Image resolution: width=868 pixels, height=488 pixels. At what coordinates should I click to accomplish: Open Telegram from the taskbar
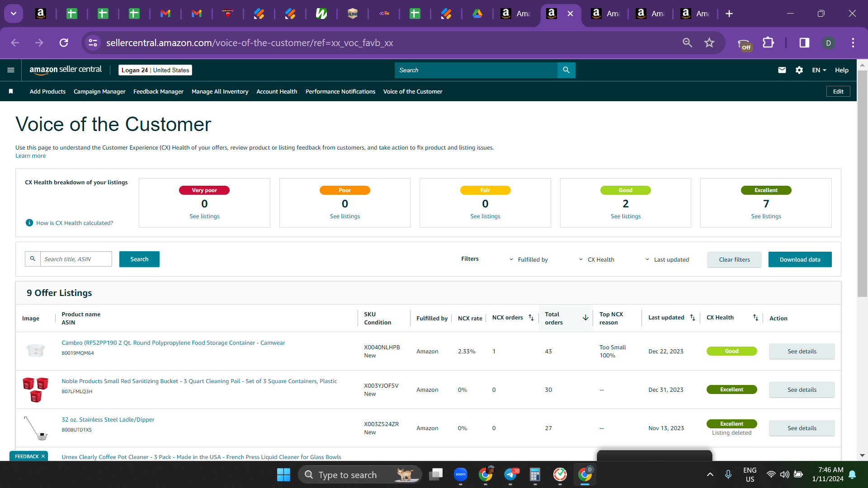(510, 474)
